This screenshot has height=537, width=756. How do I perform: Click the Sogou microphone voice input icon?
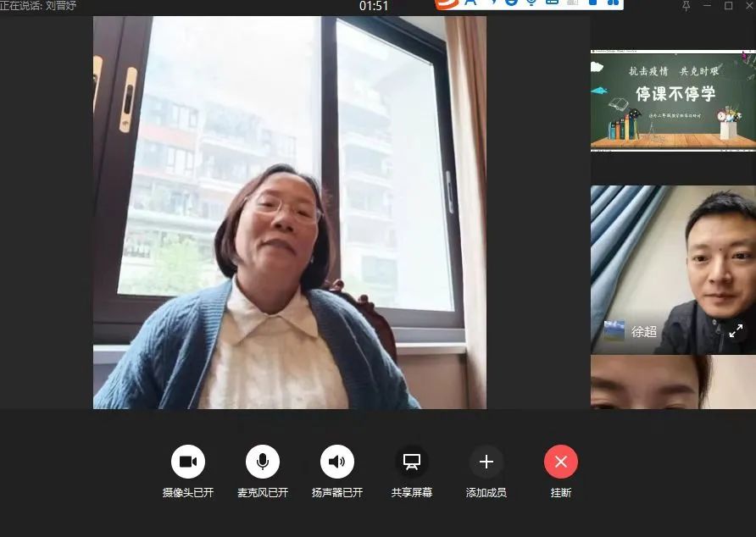[x=531, y=3]
